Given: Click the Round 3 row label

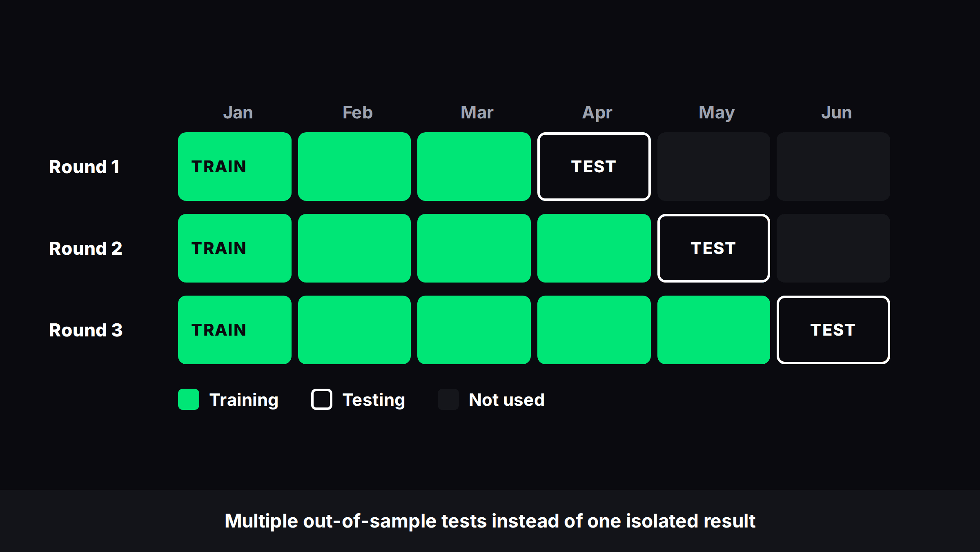Looking at the screenshot, I should (86, 330).
